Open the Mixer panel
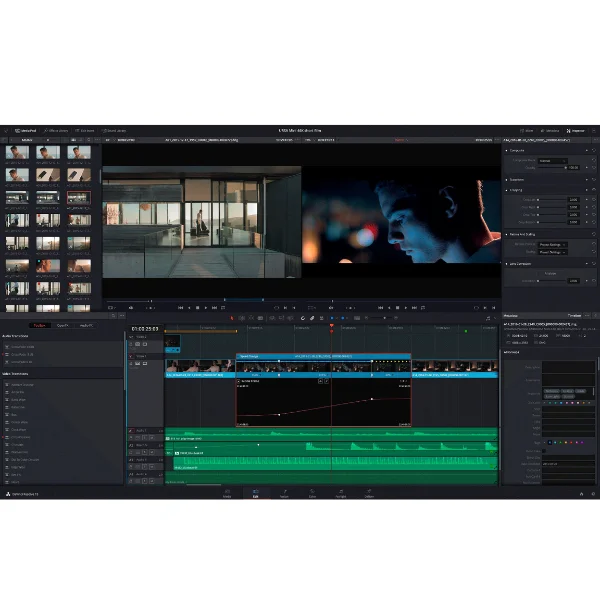Screen dimensions: 600x600 [x=527, y=130]
